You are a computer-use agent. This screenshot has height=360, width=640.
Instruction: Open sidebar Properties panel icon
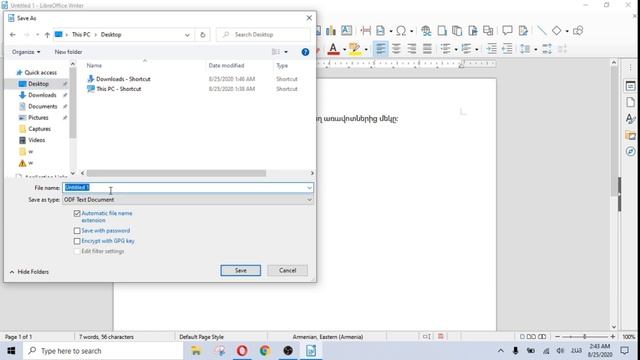pyautogui.click(x=630, y=86)
